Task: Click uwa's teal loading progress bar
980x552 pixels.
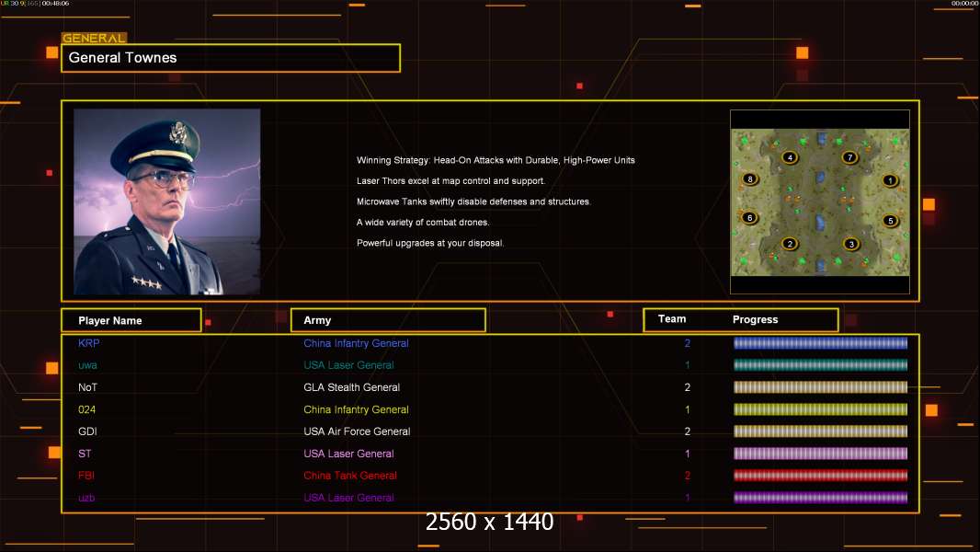Action: (x=820, y=365)
